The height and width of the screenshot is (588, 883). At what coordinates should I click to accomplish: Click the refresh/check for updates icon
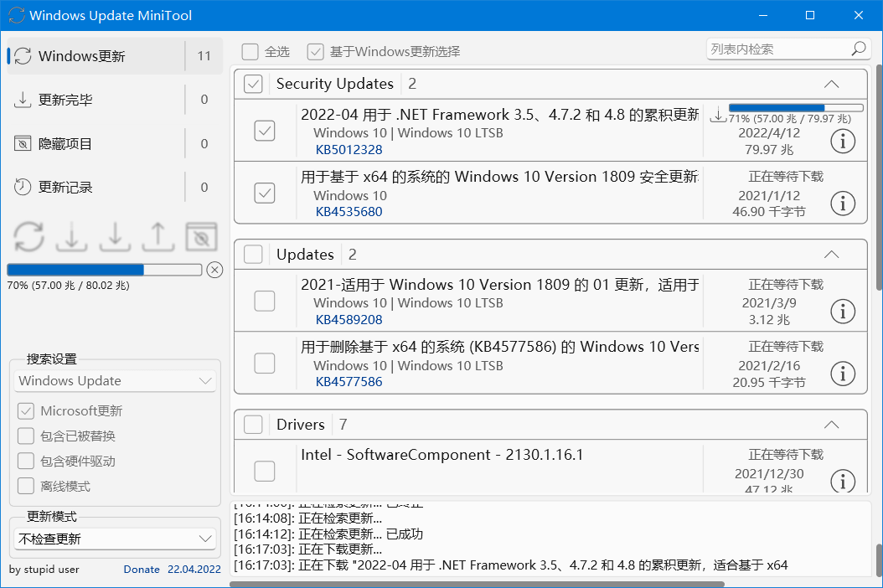29,236
